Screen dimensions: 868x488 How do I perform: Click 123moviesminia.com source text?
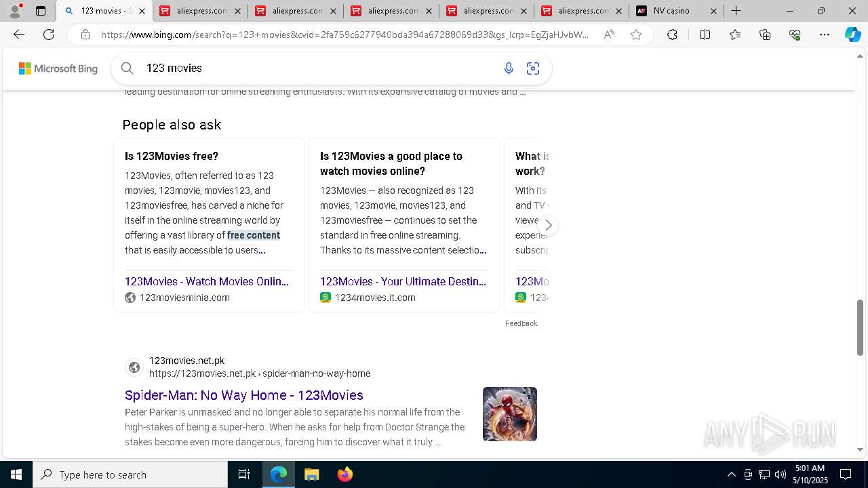(184, 298)
